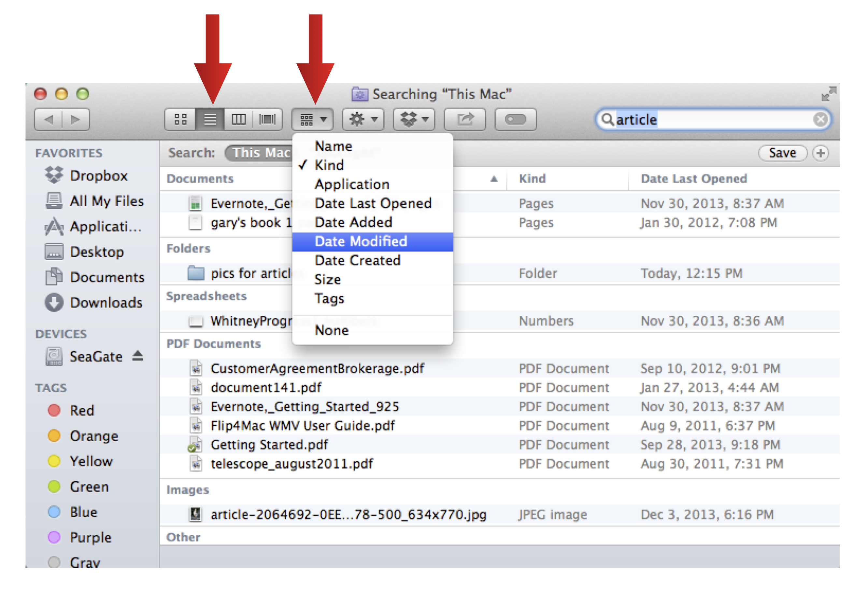The height and width of the screenshot is (590, 868).
Task: Select Name from the sort options menu
Action: click(333, 147)
